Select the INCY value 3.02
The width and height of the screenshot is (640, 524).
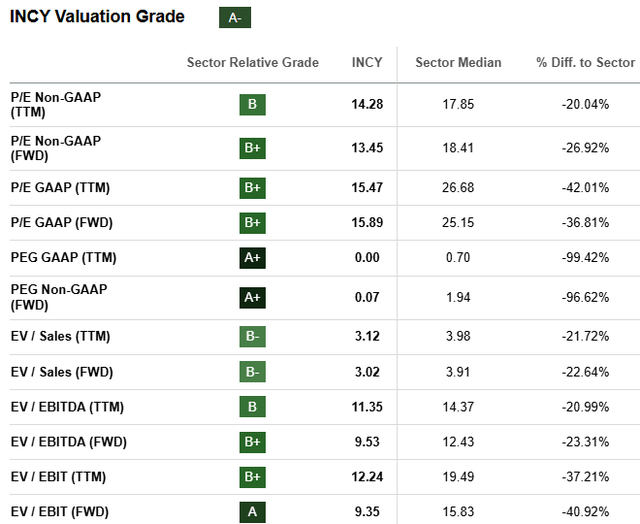(x=367, y=372)
